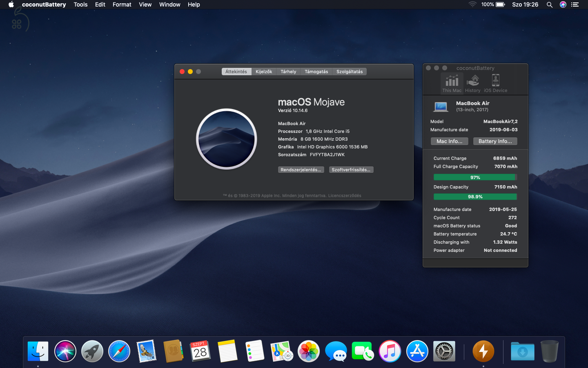
Task: Open Launchpad rocket icon in Dock
Action: click(x=92, y=351)
